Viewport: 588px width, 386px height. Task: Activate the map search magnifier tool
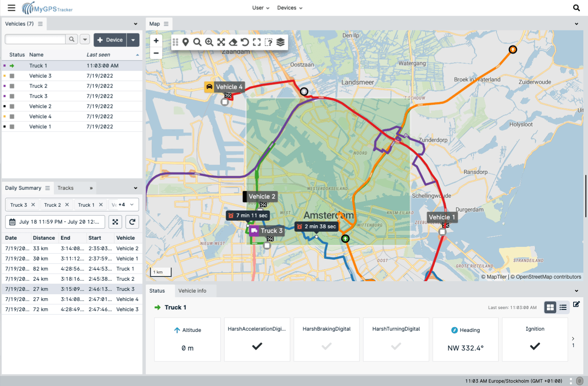pyautogui.click(x=197, y=42)
